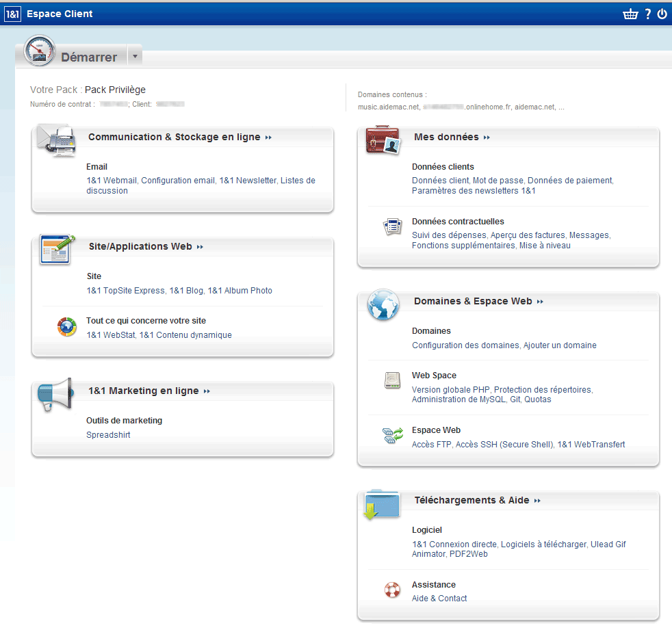Open 1&1 WebStat link
The height and width of the screenshot is (630, 672).
click(x=111, y=335)
